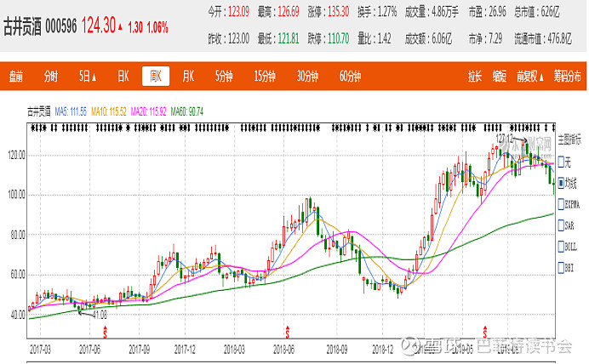The image size is (589, 364).
Task: Click the MA20: 115.92 legend label
Action: (148, 111)
